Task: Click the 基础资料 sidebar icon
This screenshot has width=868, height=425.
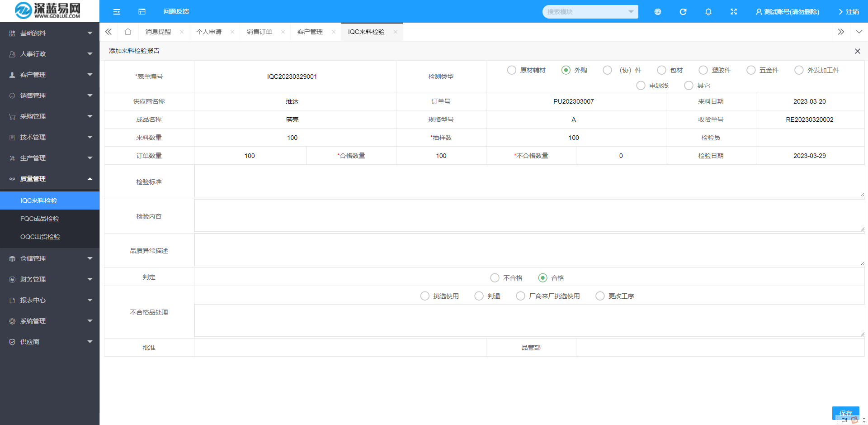Action: tap(12, 33)
